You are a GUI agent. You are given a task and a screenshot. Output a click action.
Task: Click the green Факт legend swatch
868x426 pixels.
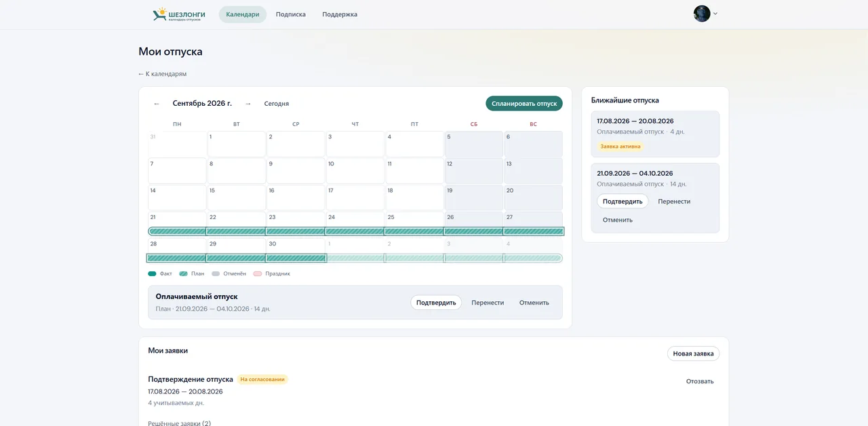[x=152, y=274]
